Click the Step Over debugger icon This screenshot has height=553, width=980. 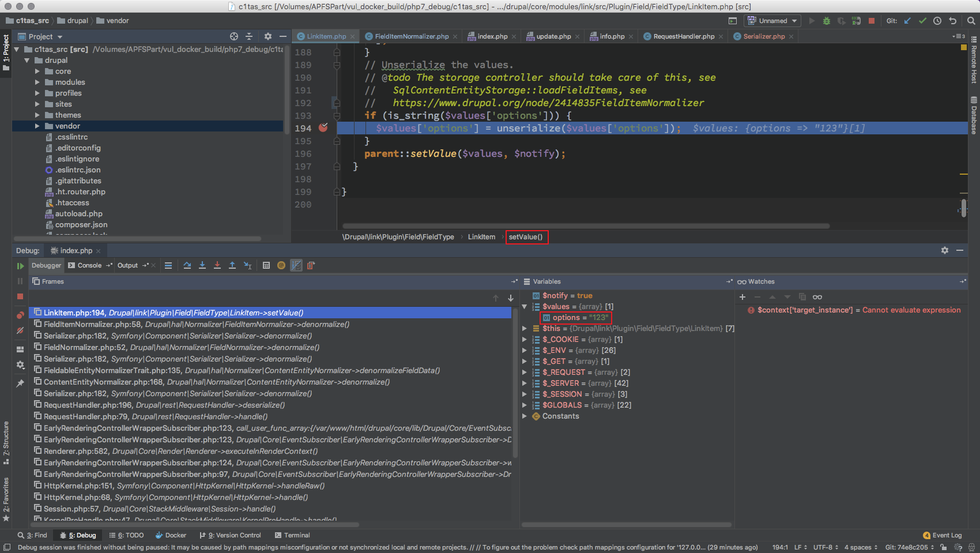pos(187,265)
